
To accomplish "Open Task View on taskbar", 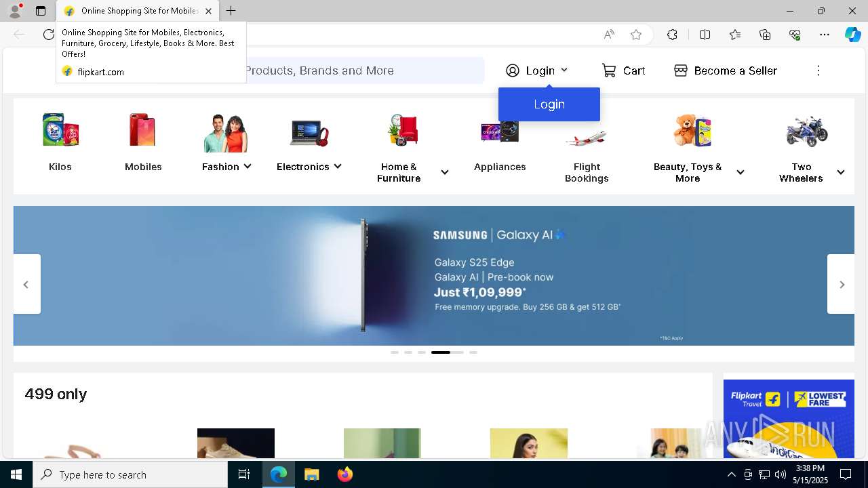I will tap(244, 474).
